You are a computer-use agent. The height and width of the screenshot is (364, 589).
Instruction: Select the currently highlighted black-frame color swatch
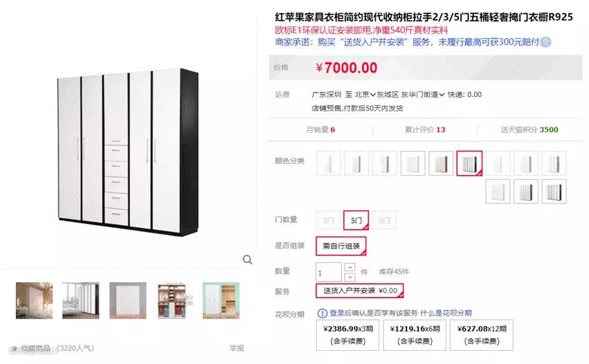tap(469, 163)
